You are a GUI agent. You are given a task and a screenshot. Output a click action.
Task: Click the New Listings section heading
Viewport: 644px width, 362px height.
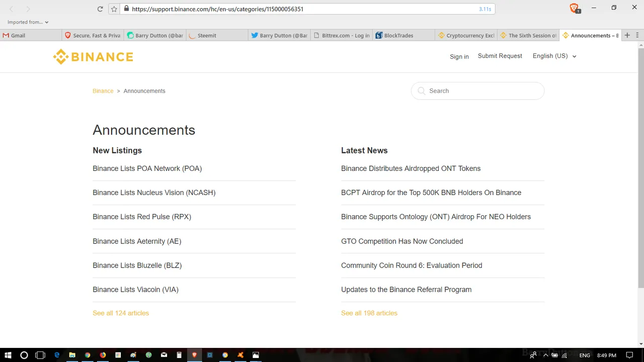(x=117, y=150)
